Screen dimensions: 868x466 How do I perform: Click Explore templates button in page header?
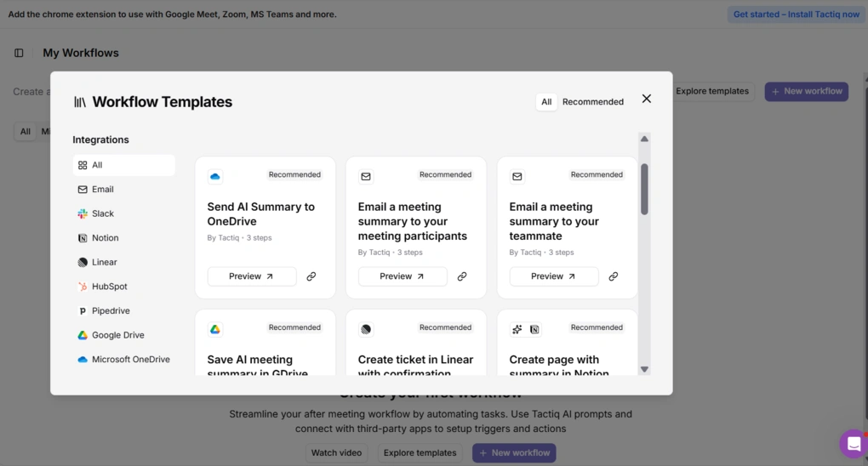(x=712, y=91)
